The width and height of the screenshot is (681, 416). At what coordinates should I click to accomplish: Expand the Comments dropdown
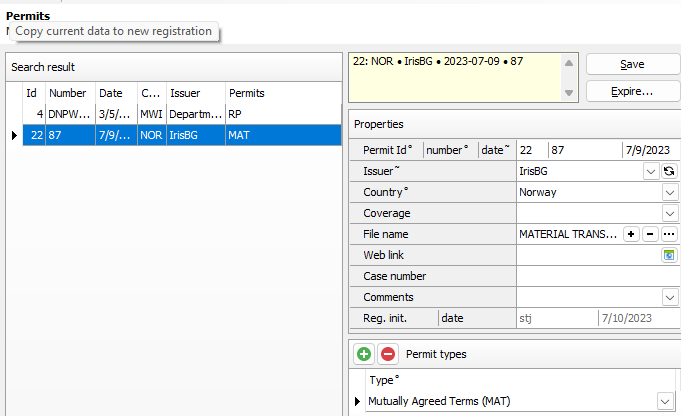(x=670, y=297)
